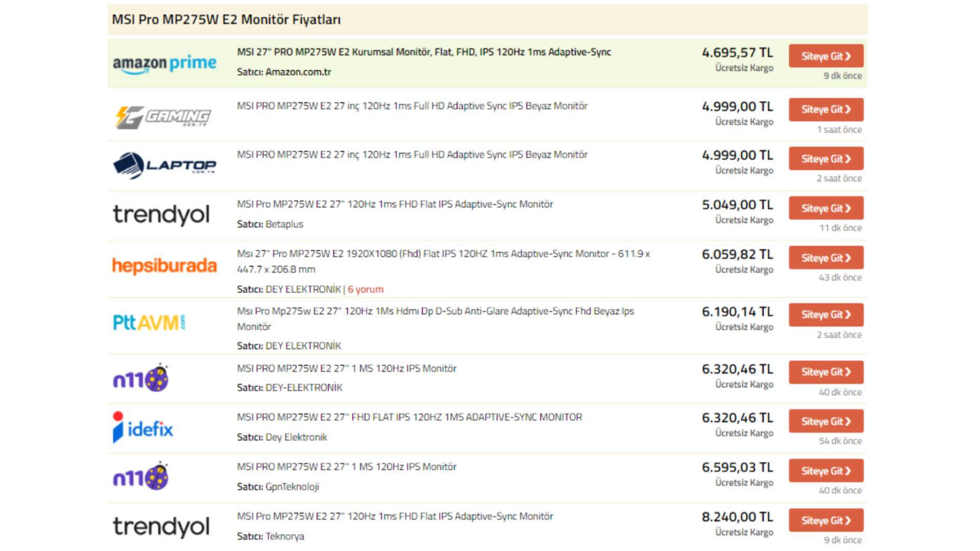Click Siteye Git for Hepsiburada offer
The image size is (980, 551).
[826, 258]
